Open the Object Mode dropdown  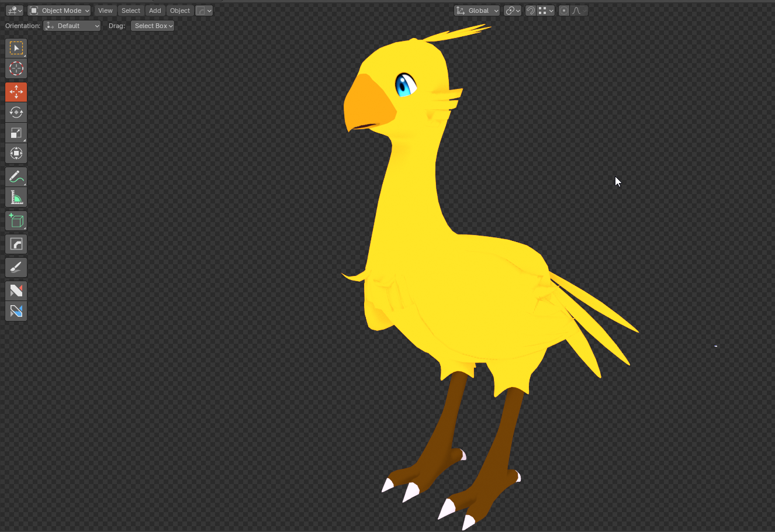click(59, 11)
